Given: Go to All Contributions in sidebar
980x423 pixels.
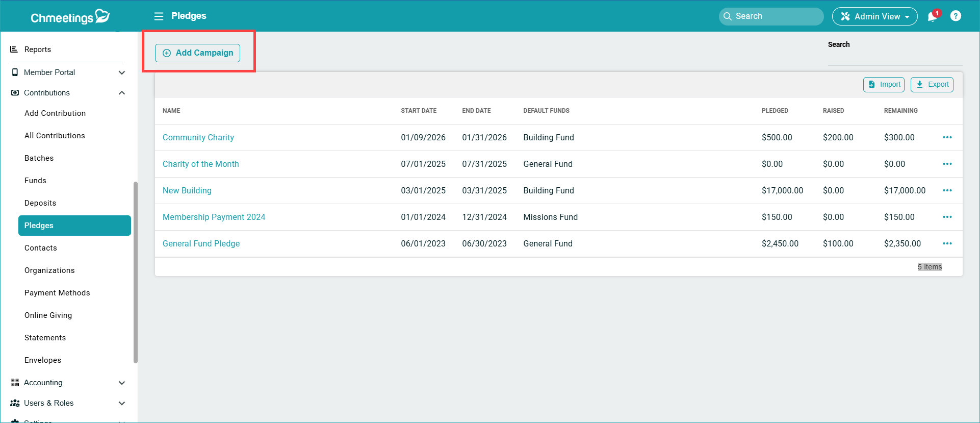Looking at the screenshot, I should pos(55,136).
